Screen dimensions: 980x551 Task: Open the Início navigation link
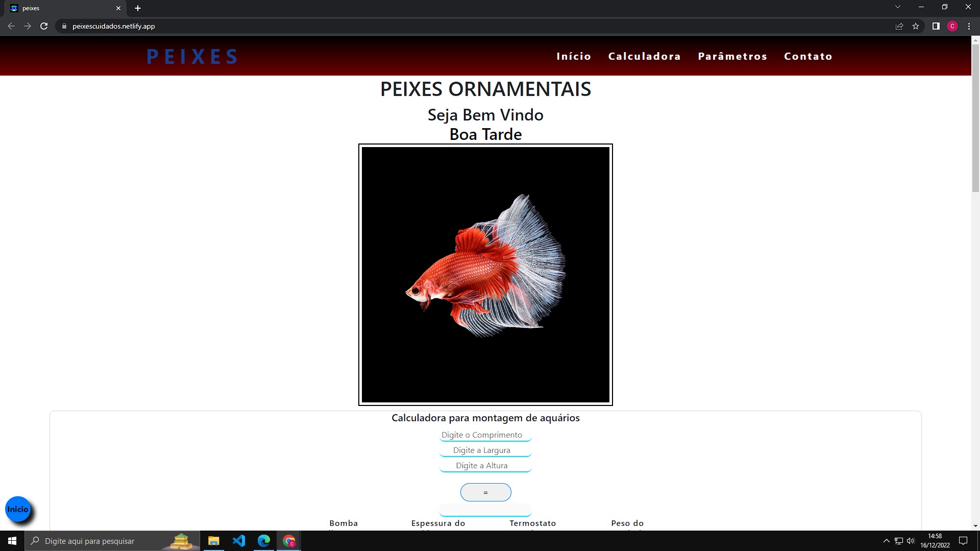click(574, 56)
